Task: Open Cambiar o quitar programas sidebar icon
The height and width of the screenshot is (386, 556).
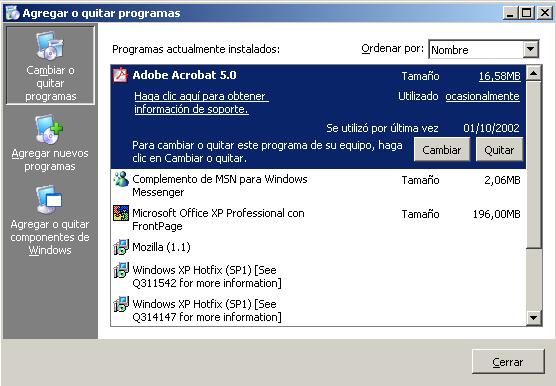Action: pos(50,45)
